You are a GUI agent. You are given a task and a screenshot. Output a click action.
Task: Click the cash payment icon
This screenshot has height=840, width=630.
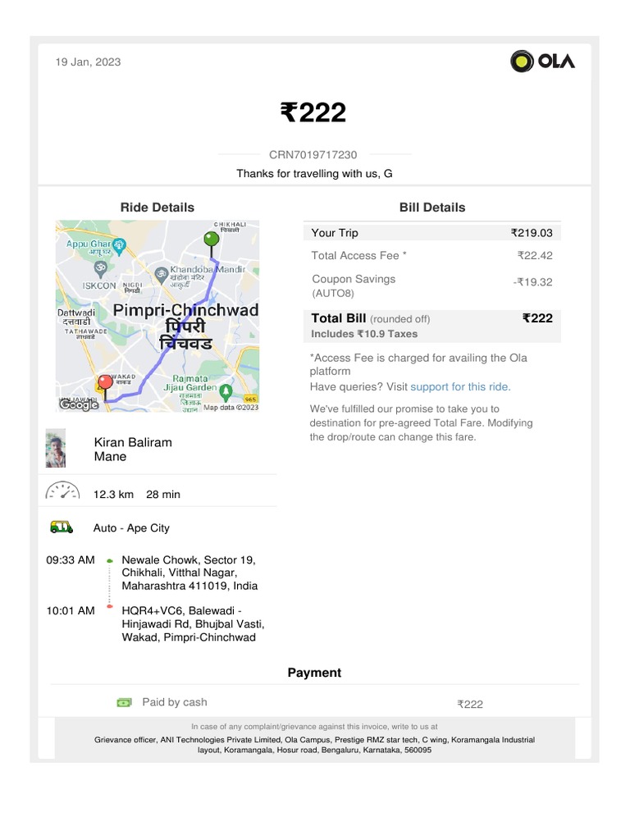[x=124, y=702]
